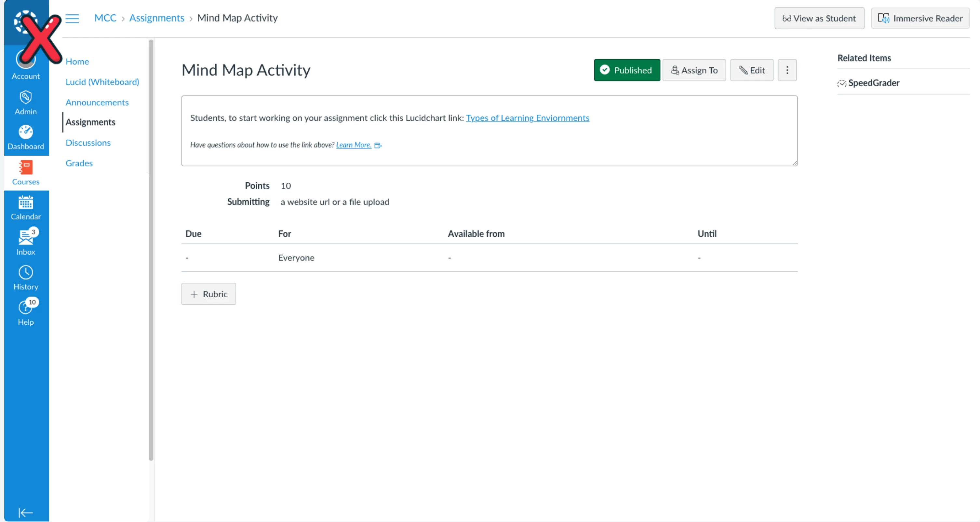Open the three-dot more options menu
Image resolution: width=980 pixels, height=522 pixels.
pyautogui.click(x=787, y=70)
